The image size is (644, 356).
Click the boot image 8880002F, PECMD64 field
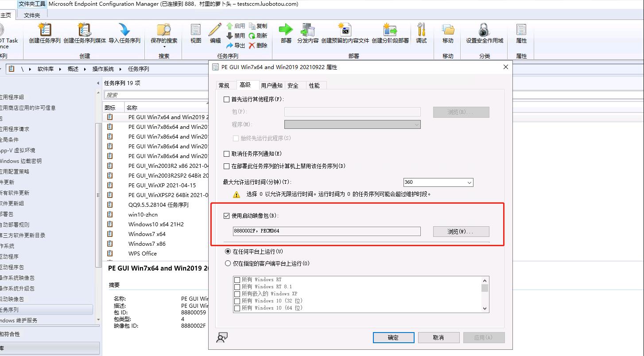pos(326,231)
